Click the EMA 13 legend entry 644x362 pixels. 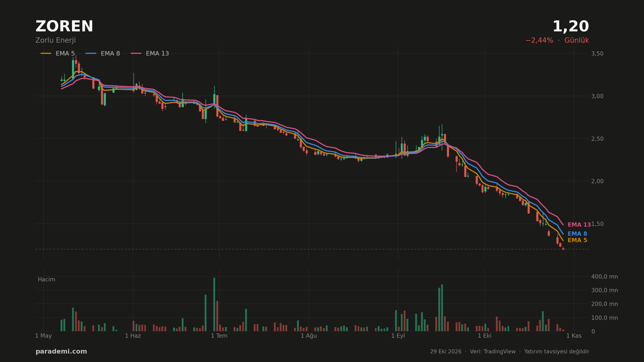[150, 53]
